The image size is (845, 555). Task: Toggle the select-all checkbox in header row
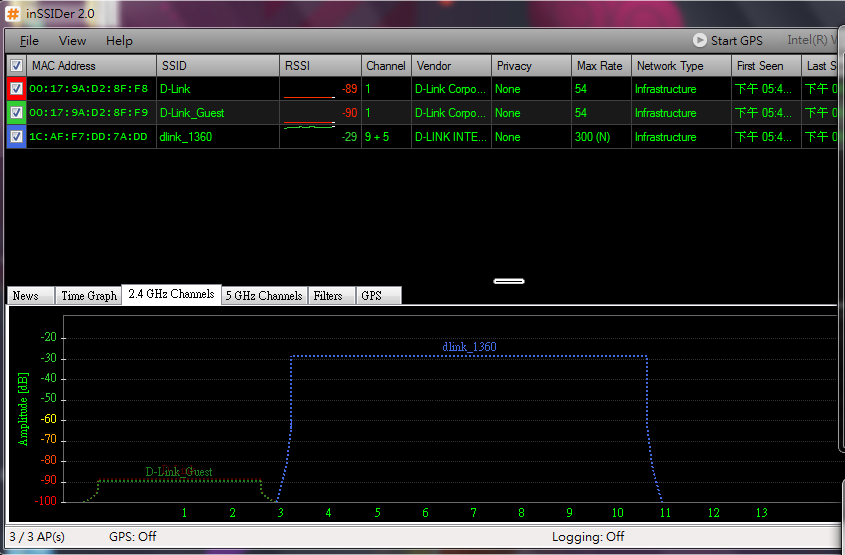point(16,66)
